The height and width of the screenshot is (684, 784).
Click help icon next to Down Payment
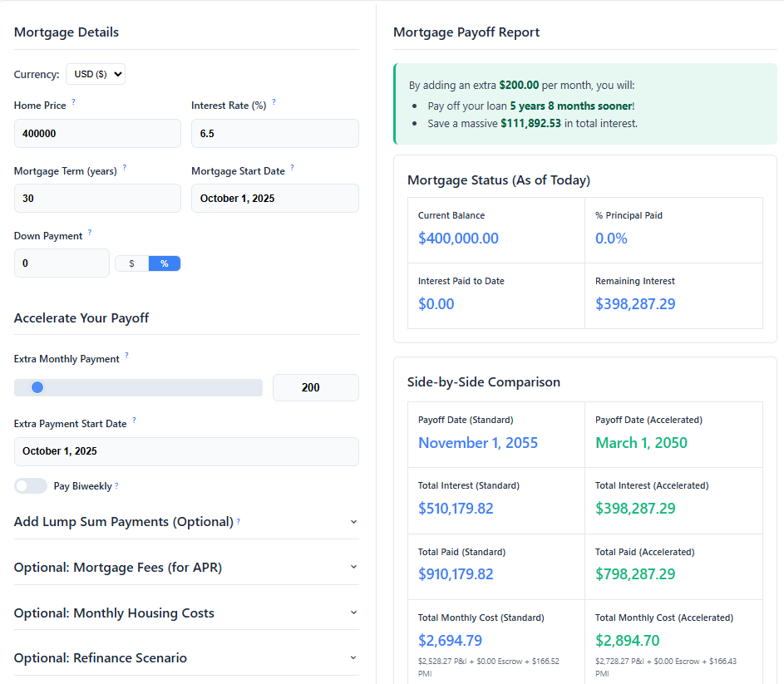[90, 234]
